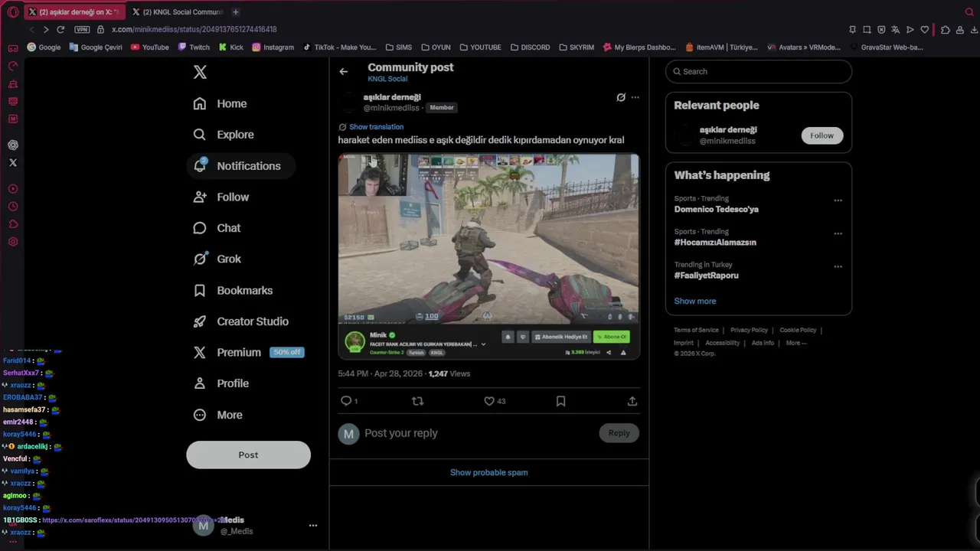Open the Opera menu logo icon
The width and height of the screenshot is (980, 551).
[x=13, y=12]
